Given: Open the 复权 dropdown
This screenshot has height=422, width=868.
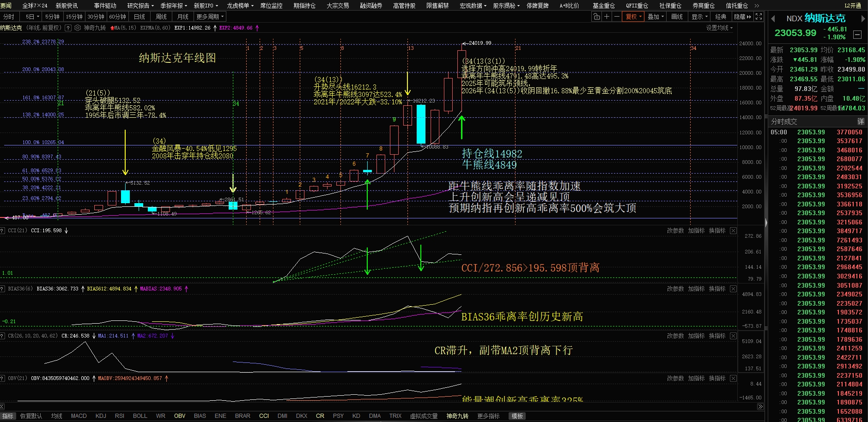Looking at the screenshot, I should pyautogui.click(x=634, y=17).
